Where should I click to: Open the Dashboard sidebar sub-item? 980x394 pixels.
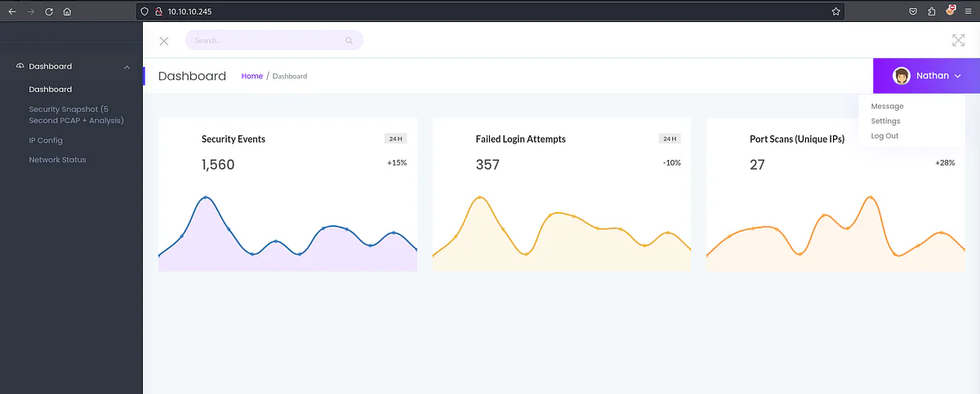tap(51, 89)
